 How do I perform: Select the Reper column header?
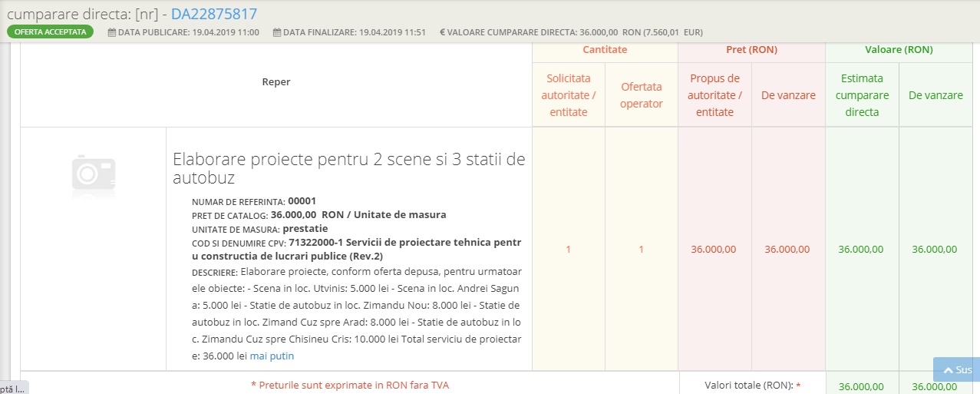[276, 82]
